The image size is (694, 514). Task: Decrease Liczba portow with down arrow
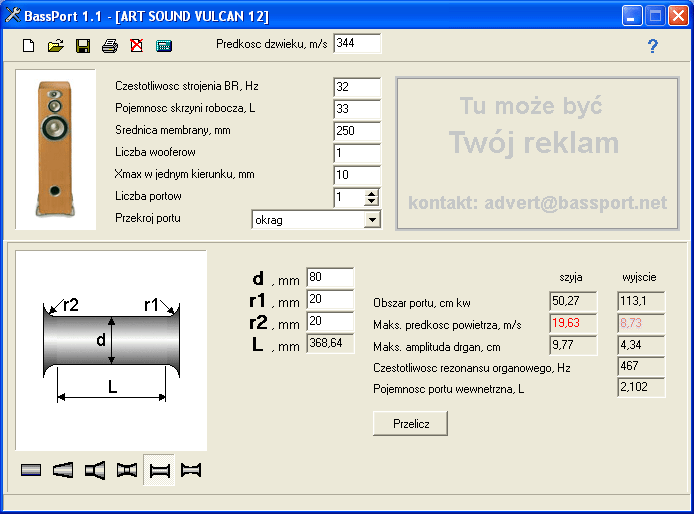372,201
